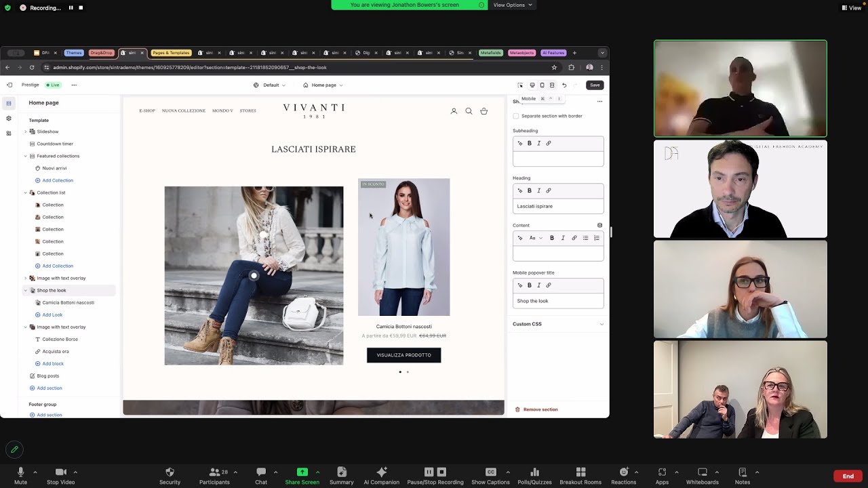The width and height of the screenshot is (868, 488).
Task: Activate the inspector selection tool icon
Action: tap(520, 85)
